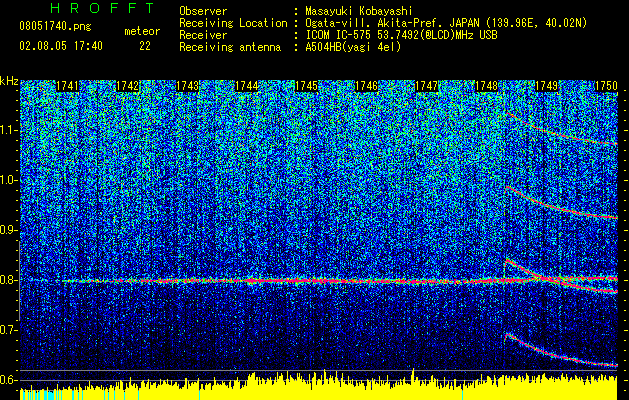The image size is (629, 400).
Task: Click the file name 08051740.png
Action: (55, 26)
